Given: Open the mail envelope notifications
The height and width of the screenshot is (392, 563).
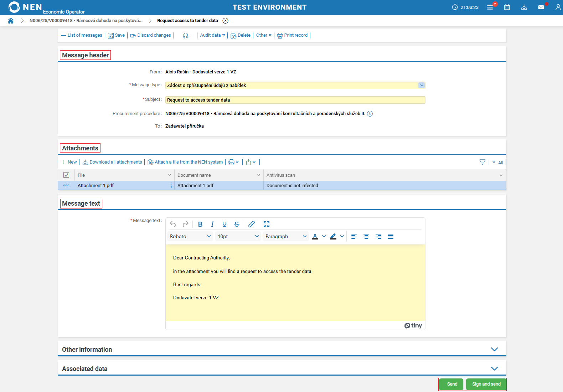Looking at the screenshot, I should coord(541,7).
